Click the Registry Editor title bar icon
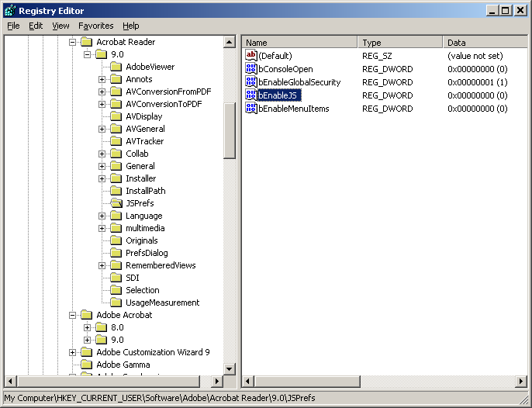The height and width of the screenshot is (408, 532). (x=10, y=11)
